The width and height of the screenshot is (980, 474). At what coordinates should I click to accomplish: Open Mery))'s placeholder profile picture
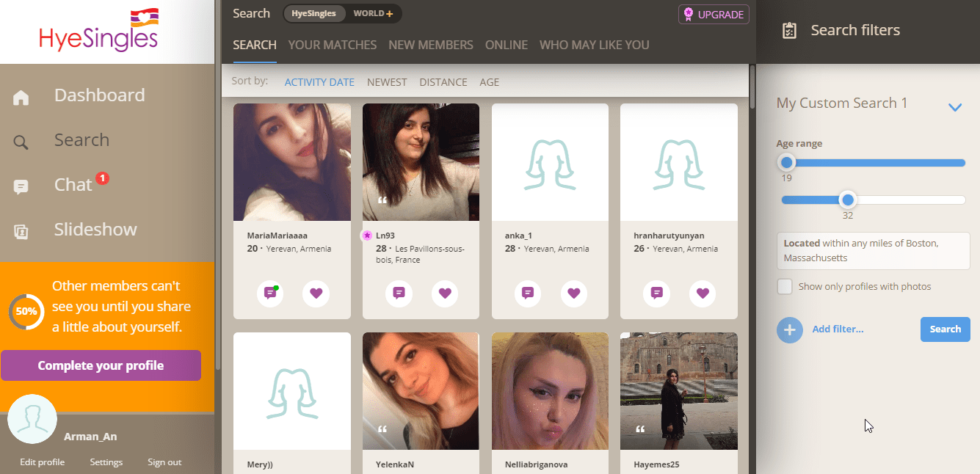click(x=292, y=391)
